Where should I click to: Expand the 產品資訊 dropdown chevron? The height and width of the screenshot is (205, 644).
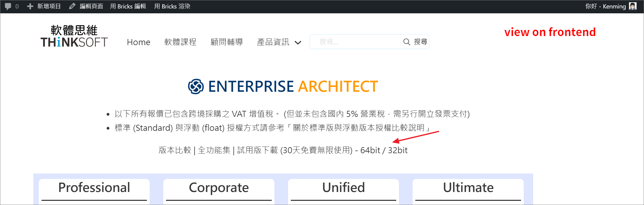tap(298, 43)
